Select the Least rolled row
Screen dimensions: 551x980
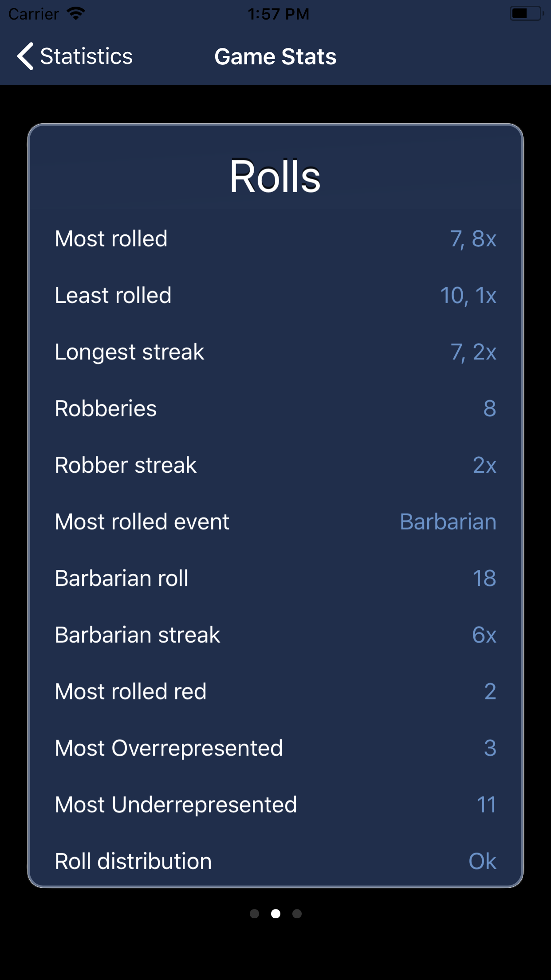point(275,296)
